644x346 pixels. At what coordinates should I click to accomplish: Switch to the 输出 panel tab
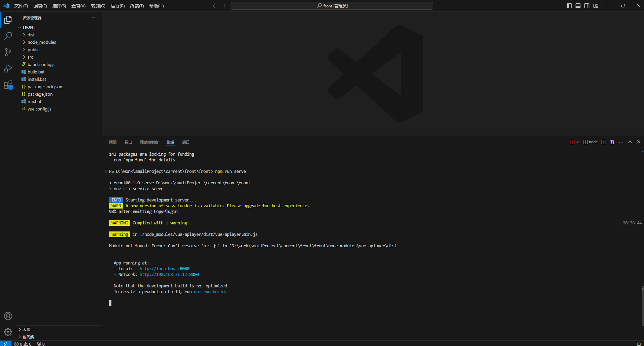tap(128, 142)
